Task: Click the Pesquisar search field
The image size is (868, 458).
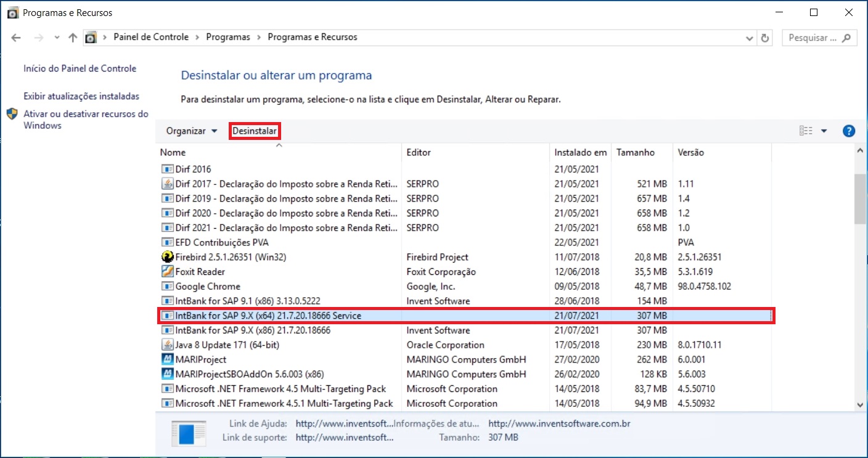Action: pos(820,38)
